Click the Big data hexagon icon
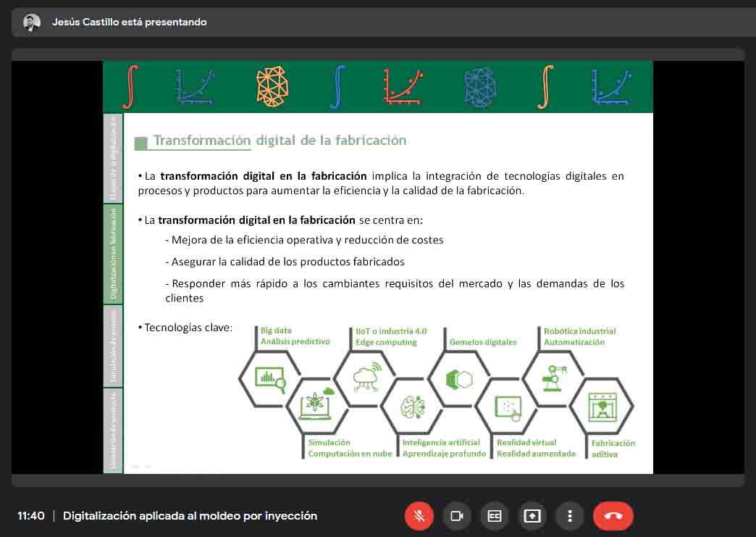This screenshot has width=756, height=537. (x=270, y=379)
